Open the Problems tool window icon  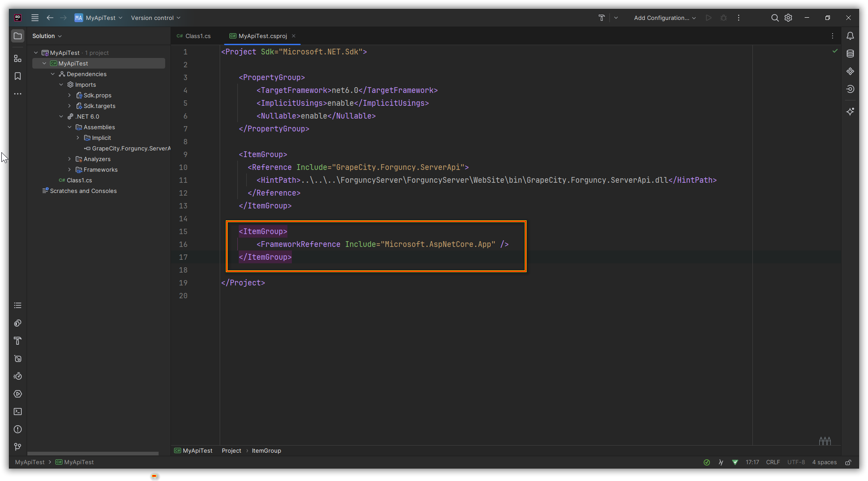coord(18,429)
